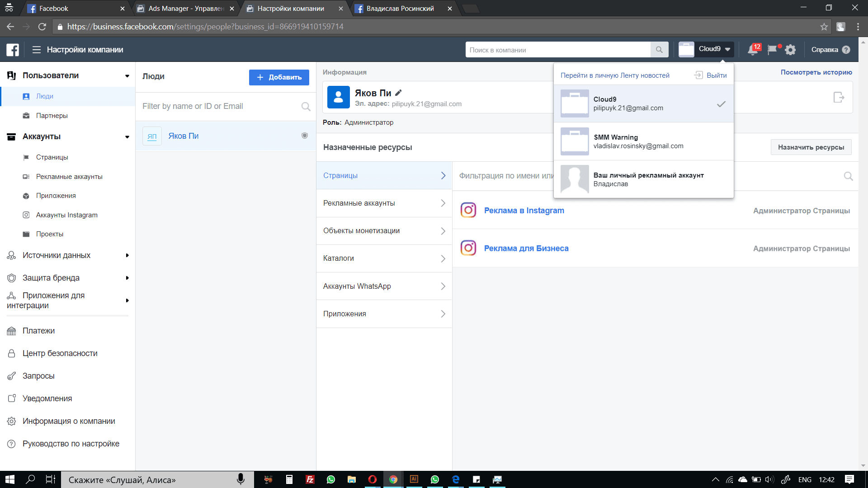Screen dimensions: 868x488
Task: Open the Каталоги resource category
Action: pyautogui.click(x=384, y=258)
